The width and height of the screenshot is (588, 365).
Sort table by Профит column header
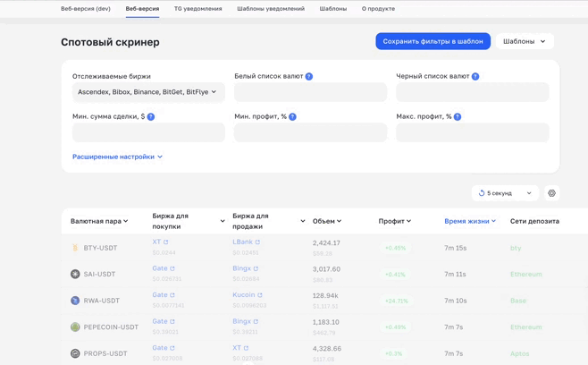[394, 221]
